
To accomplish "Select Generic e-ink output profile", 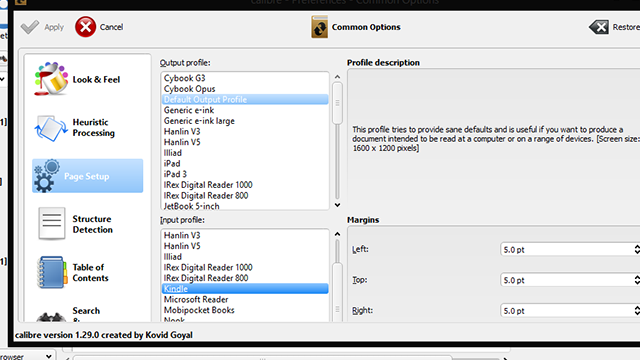I will pyautogui.click(x=245, y=110).
